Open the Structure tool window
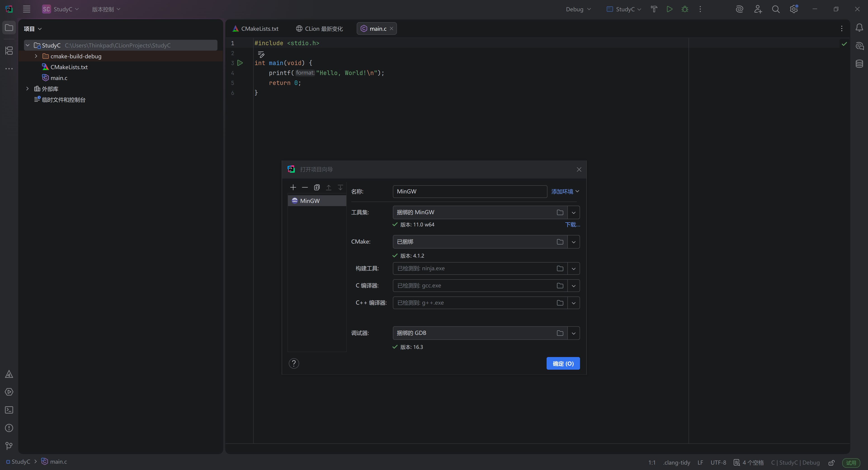 (9, 51)
